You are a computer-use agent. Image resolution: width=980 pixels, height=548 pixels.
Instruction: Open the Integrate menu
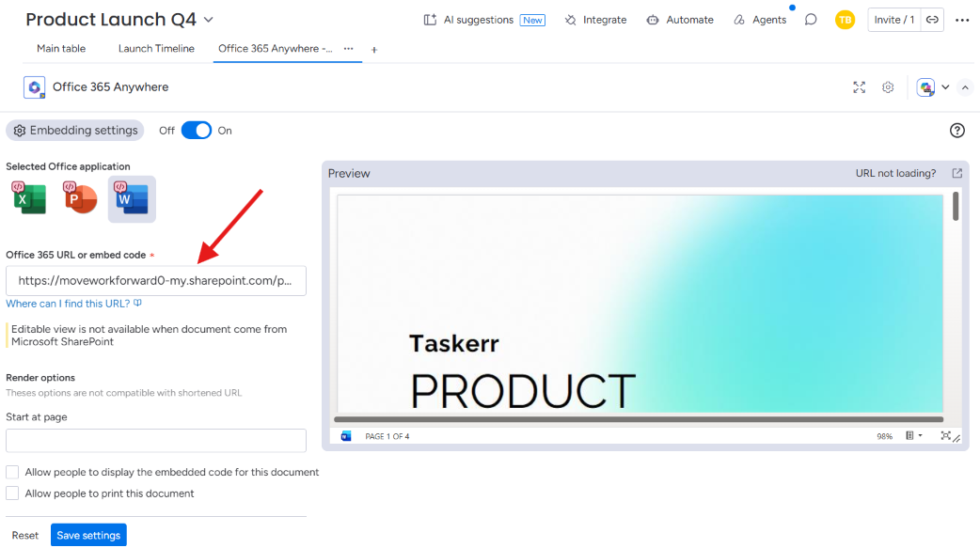(x=595, y=20)
